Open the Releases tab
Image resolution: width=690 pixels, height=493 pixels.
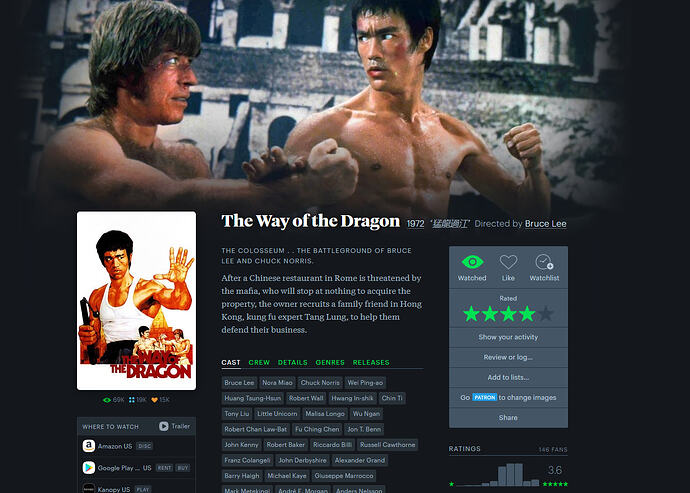tap(371, 362)
